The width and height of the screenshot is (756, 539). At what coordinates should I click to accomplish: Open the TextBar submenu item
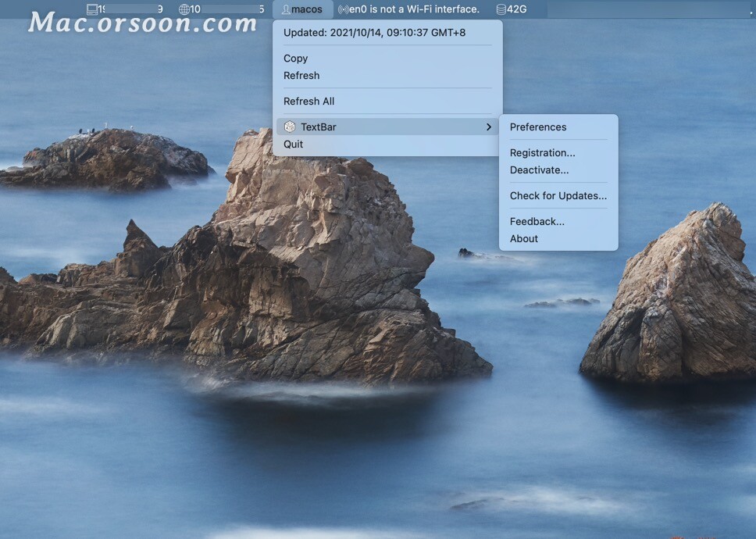pyautogui.click(x=387, y=127)
